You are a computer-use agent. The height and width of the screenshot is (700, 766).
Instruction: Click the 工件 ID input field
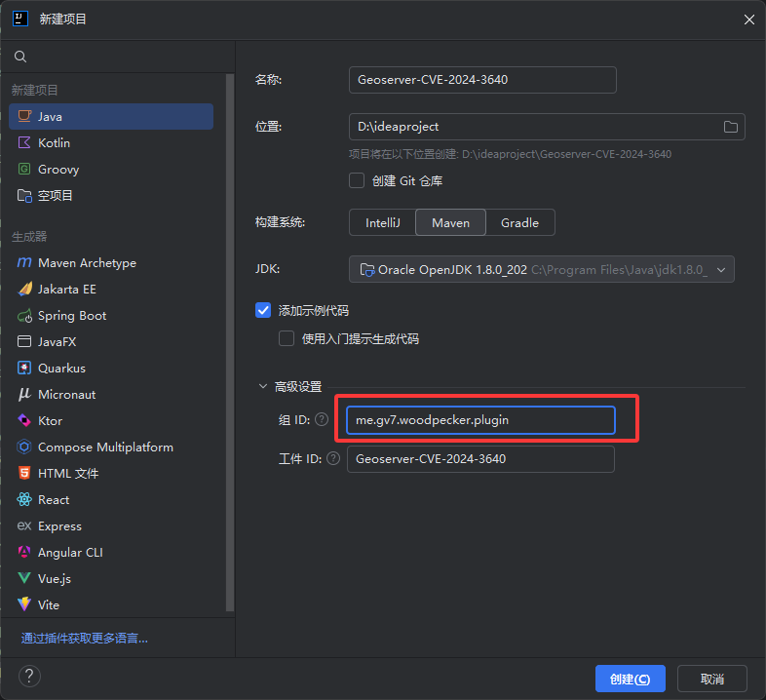coord(480,459)
